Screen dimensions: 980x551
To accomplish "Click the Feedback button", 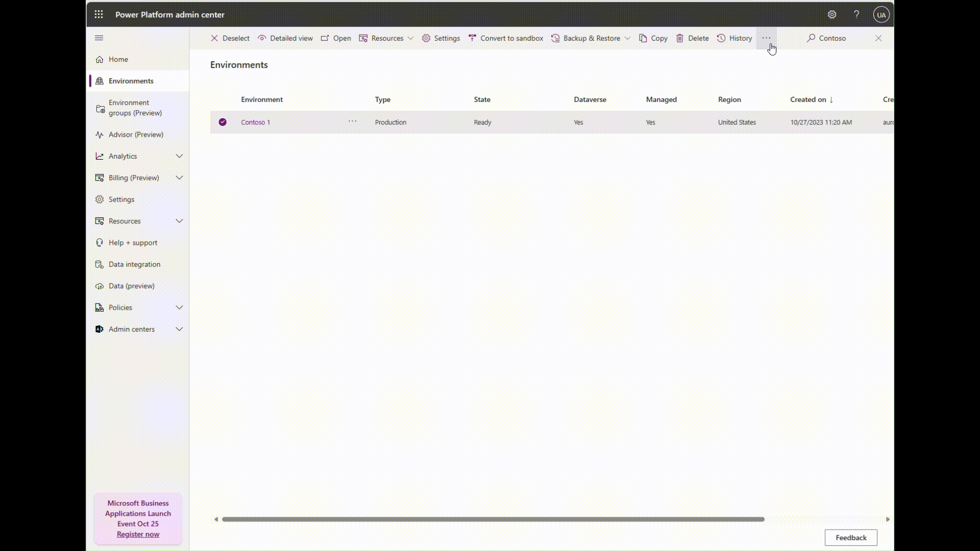I will point(850,537).
